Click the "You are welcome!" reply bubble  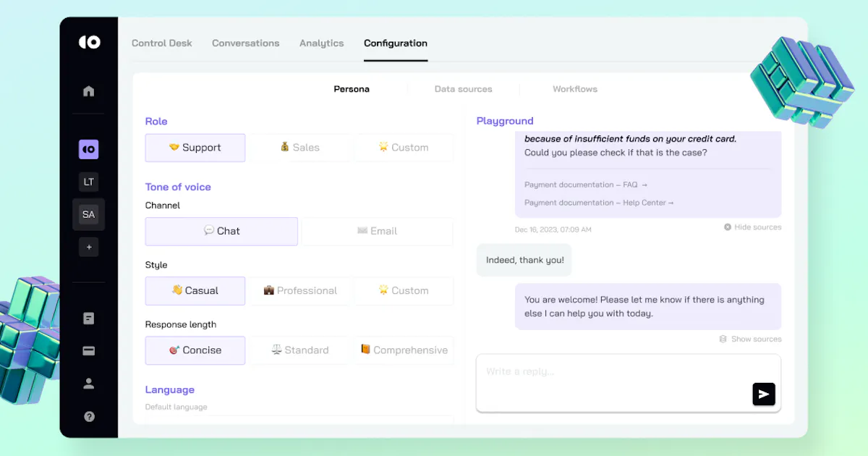coord(648,307)
